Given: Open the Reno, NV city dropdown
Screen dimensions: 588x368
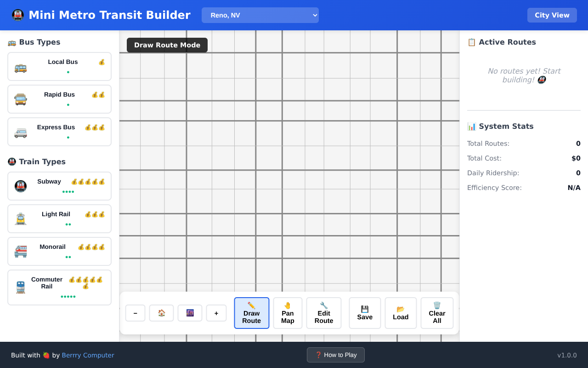Looking at the screenshot, I should point(260,15).
